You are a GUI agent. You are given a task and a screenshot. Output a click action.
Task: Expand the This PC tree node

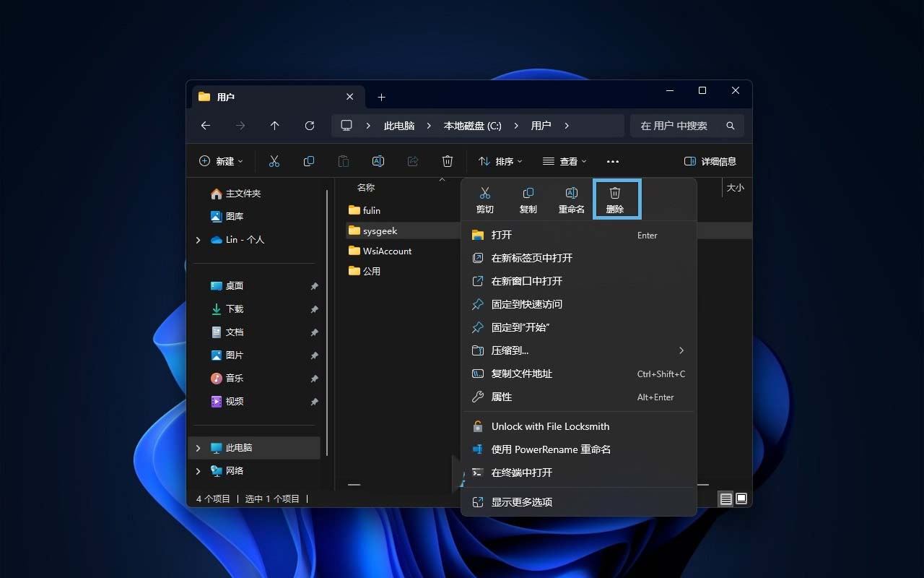tap(199, 448)
